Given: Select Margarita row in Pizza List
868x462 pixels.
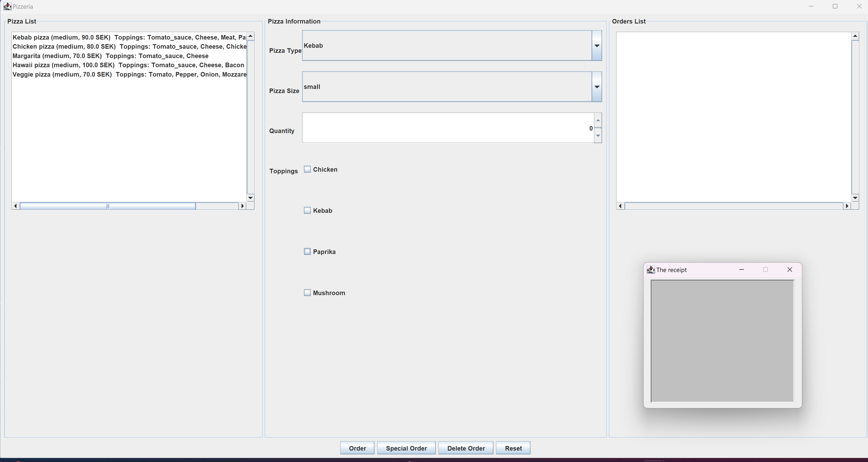Looking at the screenshot, I should (x=129, y=56).
